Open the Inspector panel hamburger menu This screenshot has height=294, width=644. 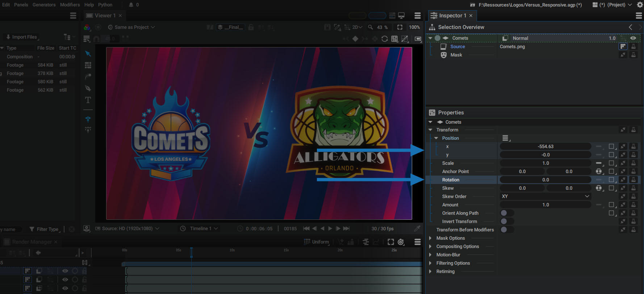[639, 16]
